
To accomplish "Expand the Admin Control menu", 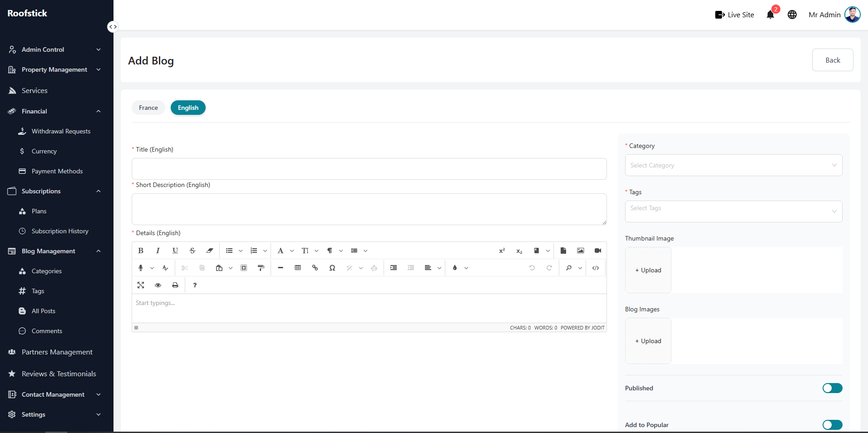I will click(54, 49).
